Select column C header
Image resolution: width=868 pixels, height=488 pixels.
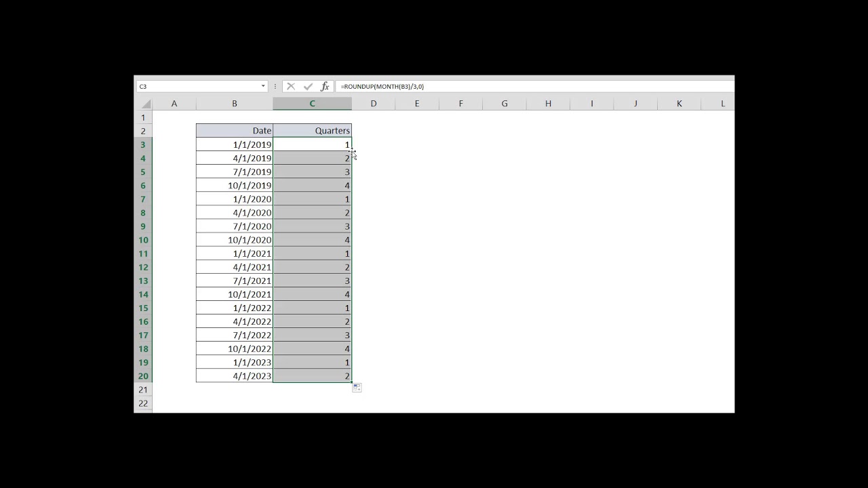coord(312,104)
